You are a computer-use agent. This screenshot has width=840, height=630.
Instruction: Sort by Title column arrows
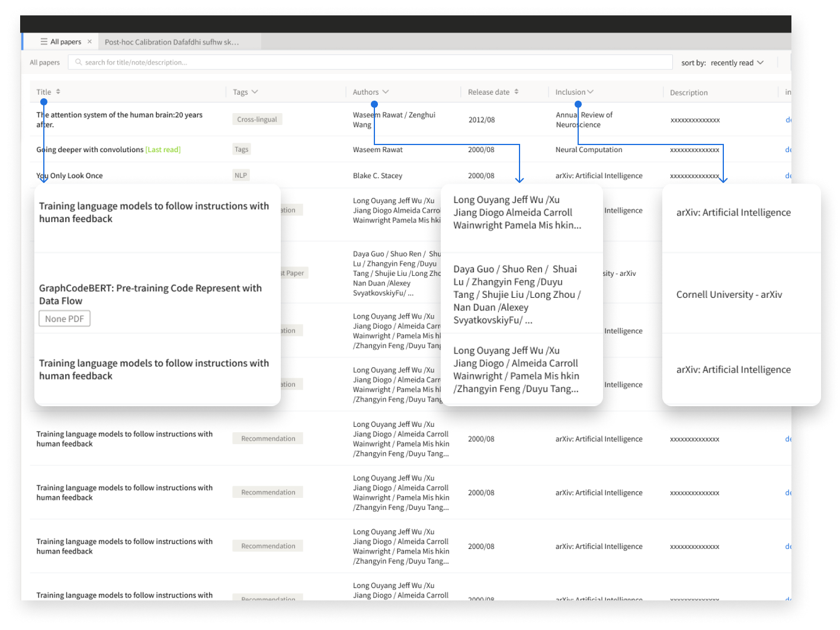58,92
